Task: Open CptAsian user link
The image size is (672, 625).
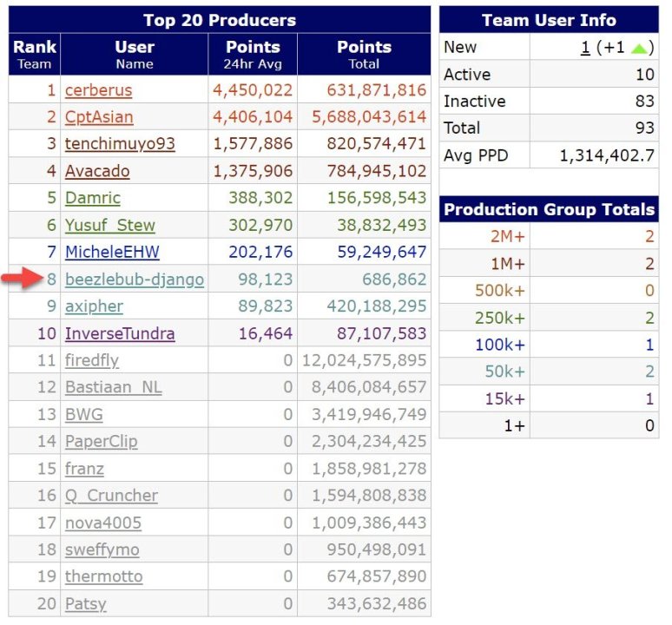Action: coord(98,116)
